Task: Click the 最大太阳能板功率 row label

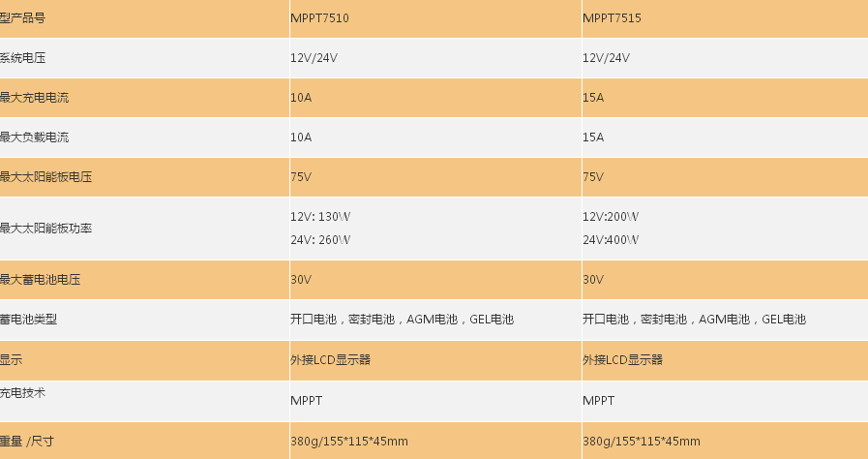Action: (x=45, y=229)
